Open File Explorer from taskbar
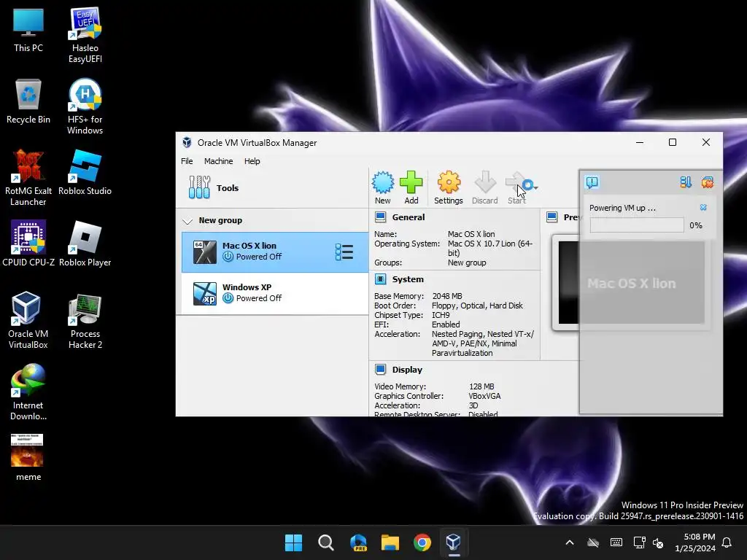This screenshot has width=747, height=560. click(x=390, y=542)
